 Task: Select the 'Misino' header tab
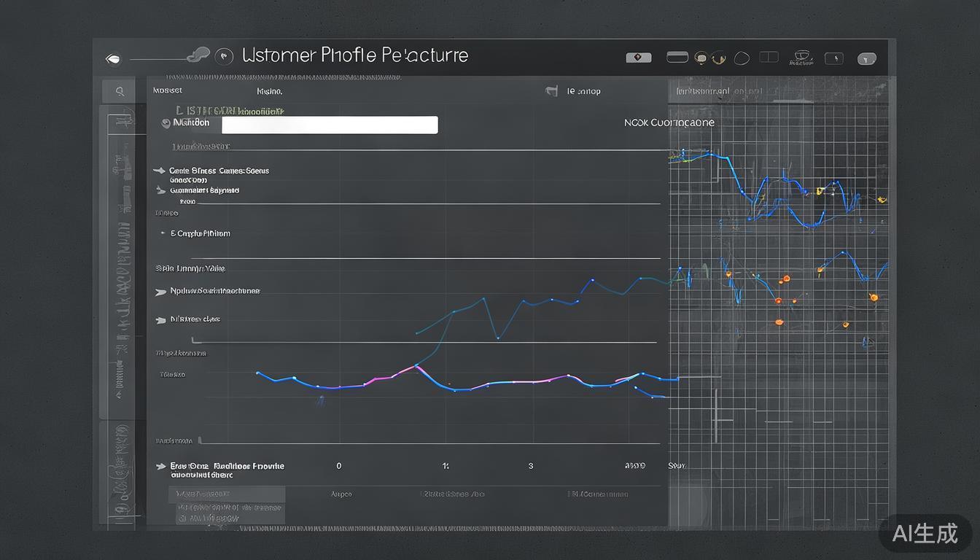point(269,92)
